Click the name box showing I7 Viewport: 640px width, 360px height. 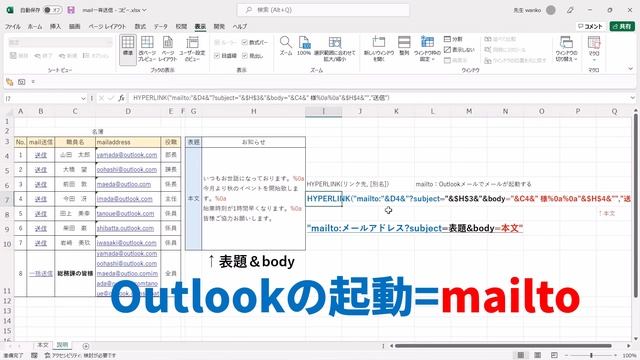(42, 98)
